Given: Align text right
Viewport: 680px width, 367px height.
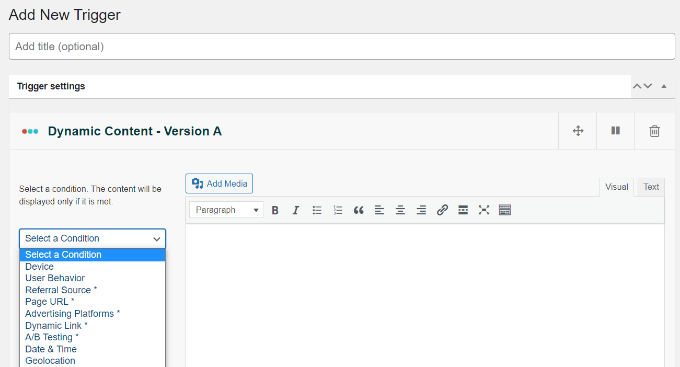Looking at the screenshot, I should click(421, 210).
